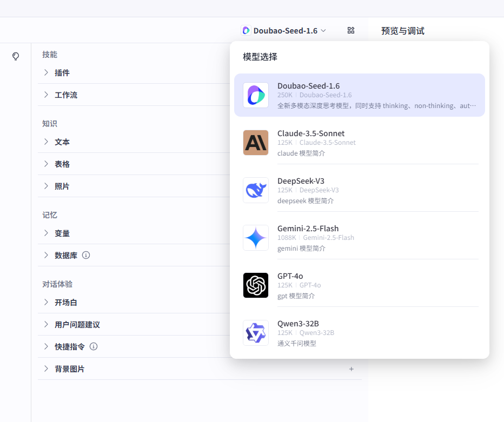This screenshot has width=504, height=422.
Task: Click the 通义千问模型 description text
Action: pos(297,343)
